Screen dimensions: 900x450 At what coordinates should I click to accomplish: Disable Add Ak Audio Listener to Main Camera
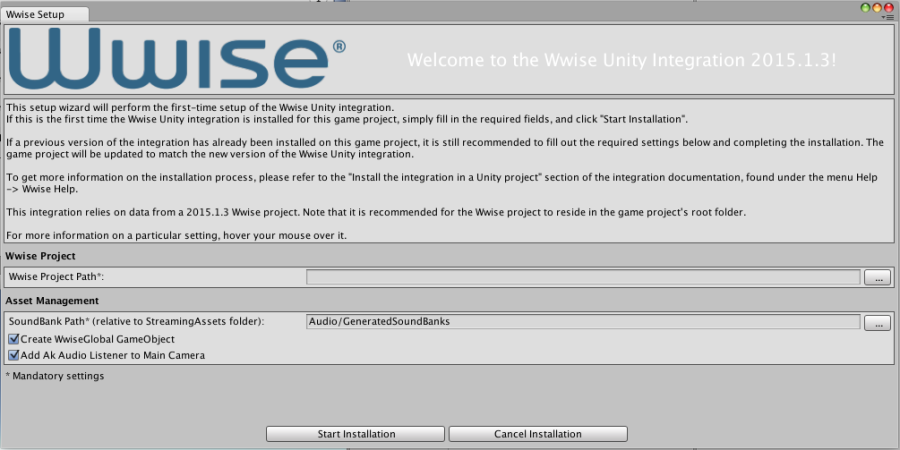point(14,355)
